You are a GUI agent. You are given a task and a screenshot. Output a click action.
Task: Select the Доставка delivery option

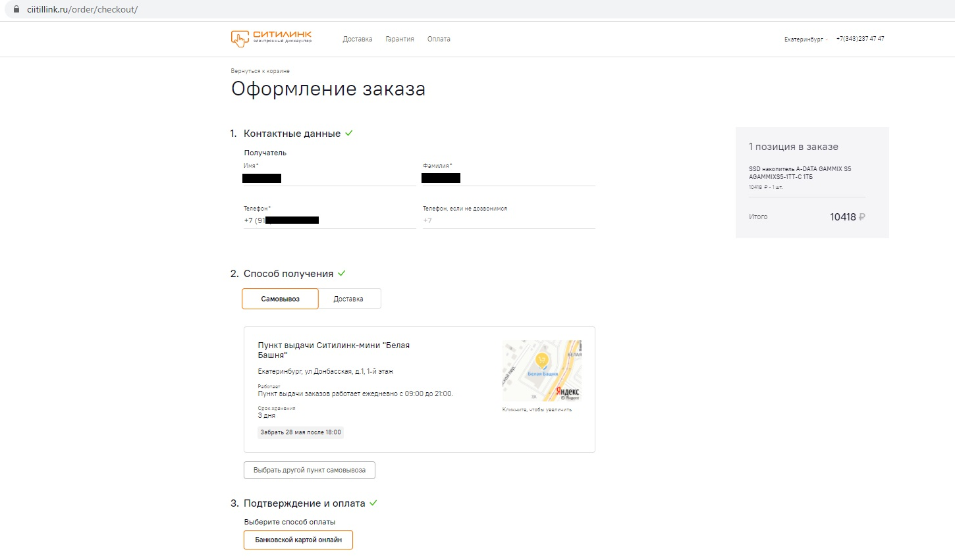point(349,299)
